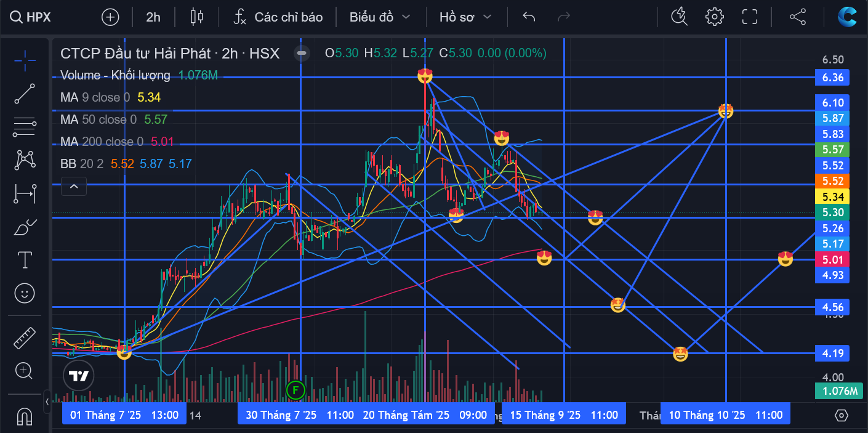
Task: Select the zoom in tool
Action: pos(25,370)
